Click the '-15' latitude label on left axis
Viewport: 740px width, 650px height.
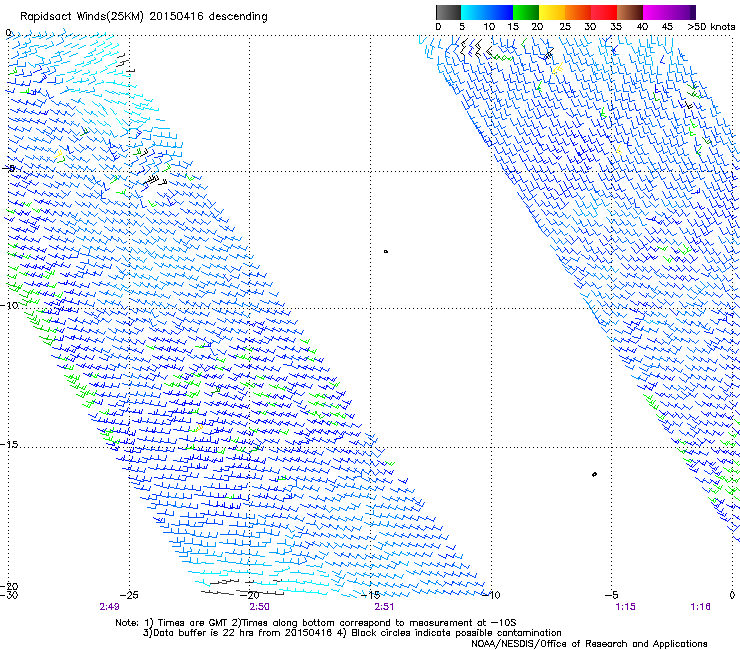coord(9,445)
